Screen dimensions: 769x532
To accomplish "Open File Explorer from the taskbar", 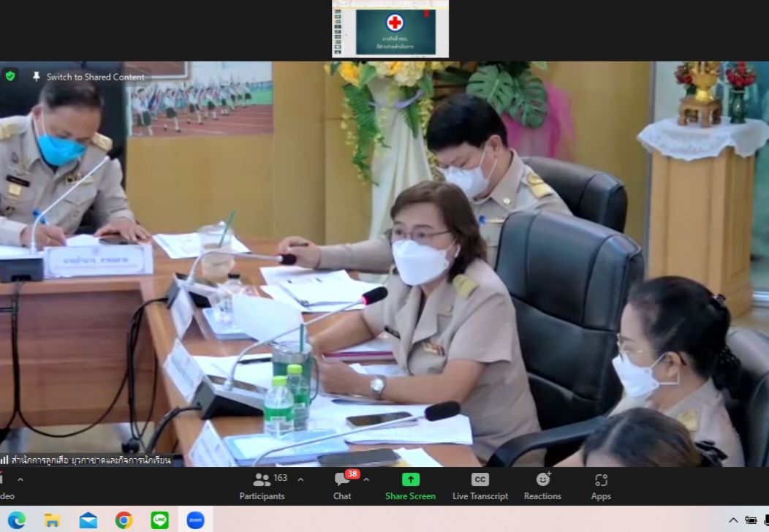I will coord(52,520).
